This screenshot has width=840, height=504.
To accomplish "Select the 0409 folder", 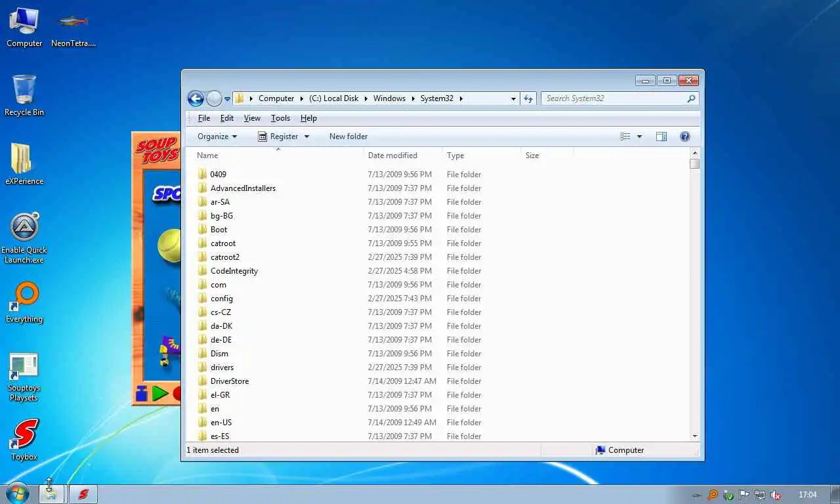I will pyautogui.click(x=218, y=175).
